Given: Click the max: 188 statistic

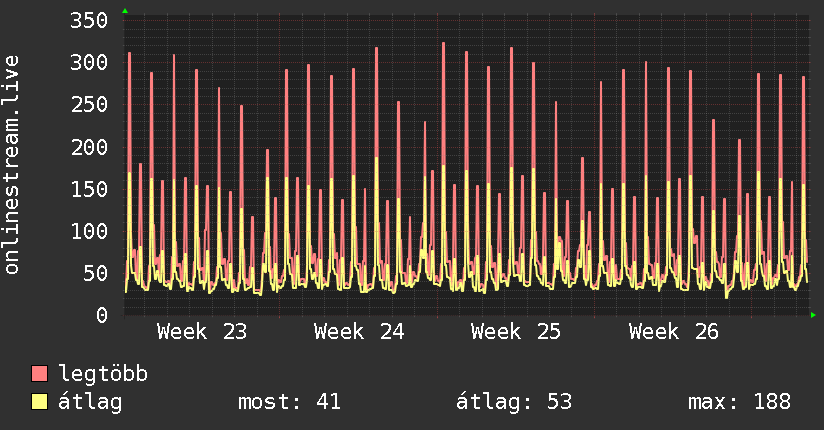Looking at the screenshot, I should (x=739, y=402).
